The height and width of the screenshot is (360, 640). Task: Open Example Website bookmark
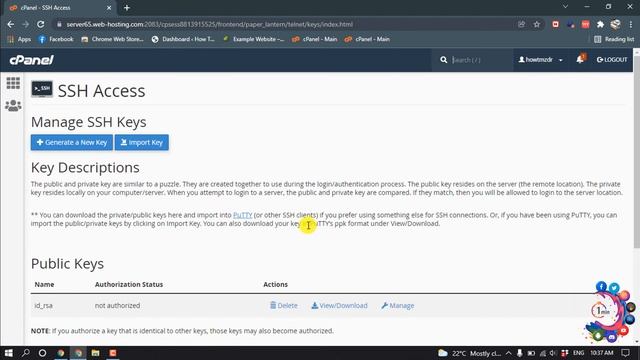point(253,39)
